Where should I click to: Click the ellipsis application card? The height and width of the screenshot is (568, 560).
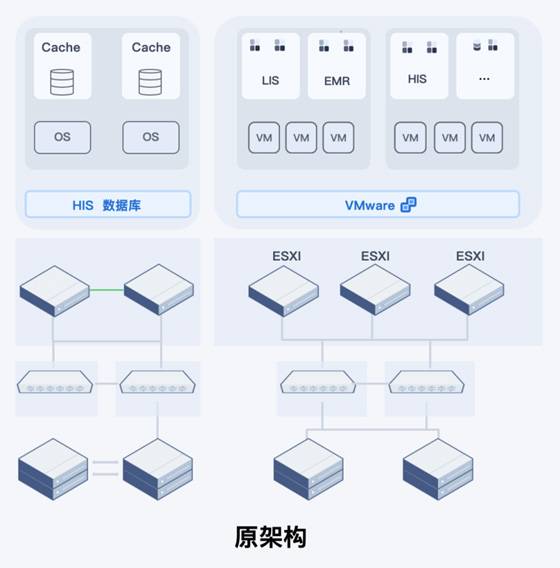pyautogui.click(x=485, y=66)
